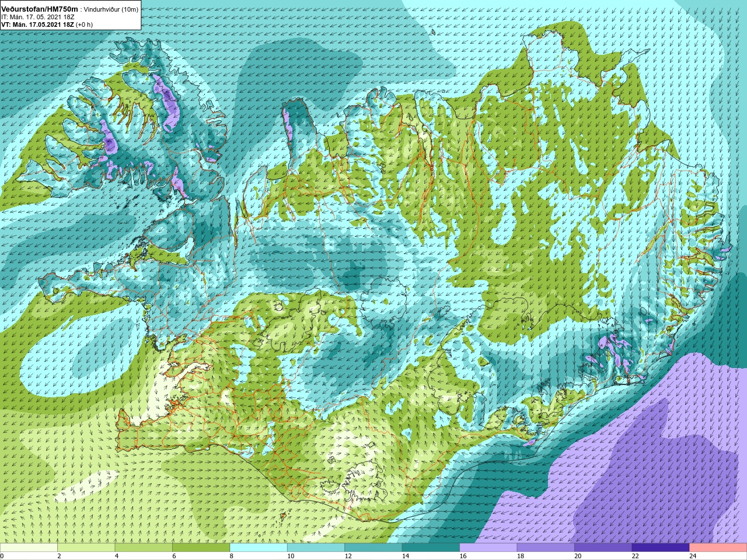Click the legend scale label 6
The width and height of the screenshot is (747, 560).
coord(173,556)
